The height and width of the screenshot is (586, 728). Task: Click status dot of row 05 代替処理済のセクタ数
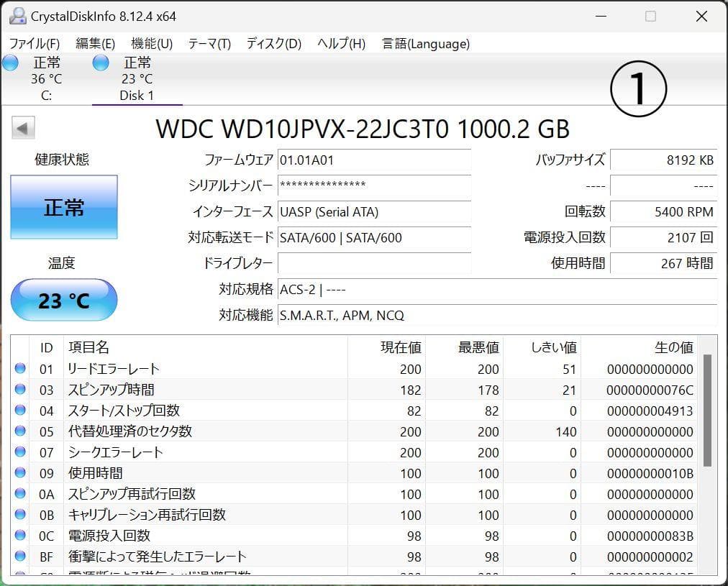pyautogui.click(x=20, y=431)
